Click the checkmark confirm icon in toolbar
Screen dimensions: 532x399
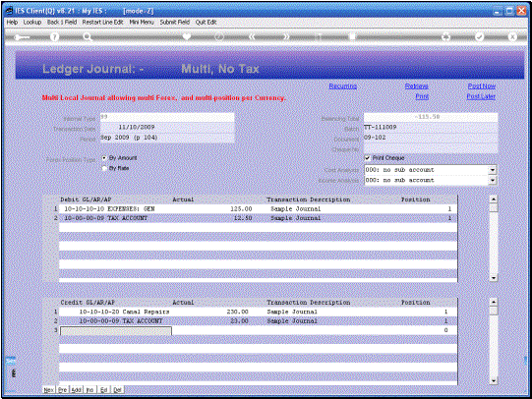[x=480, y=36]
